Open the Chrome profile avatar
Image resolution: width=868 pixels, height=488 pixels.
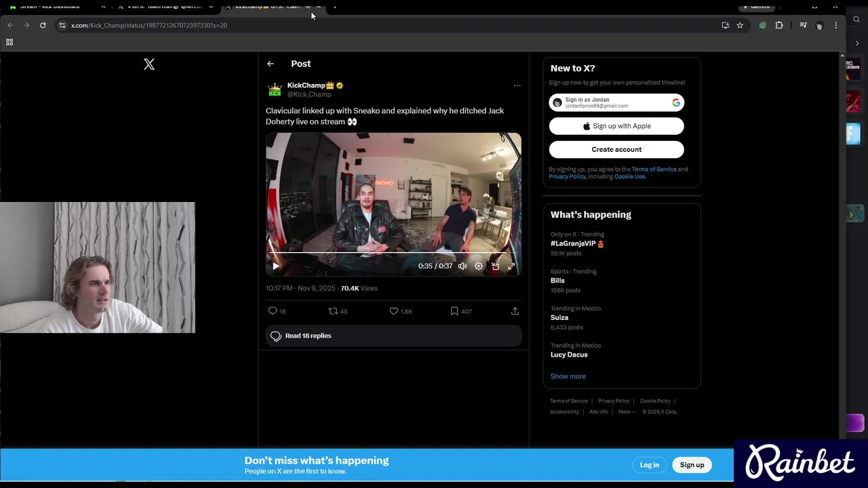(x=819, y=25)
